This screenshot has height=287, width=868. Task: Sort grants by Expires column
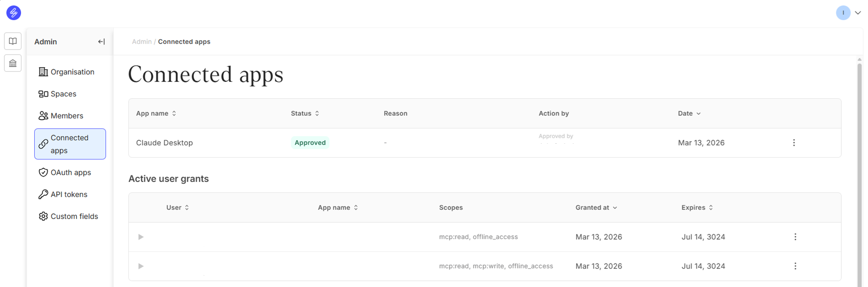pyautogui.click(x=697, y=208)
